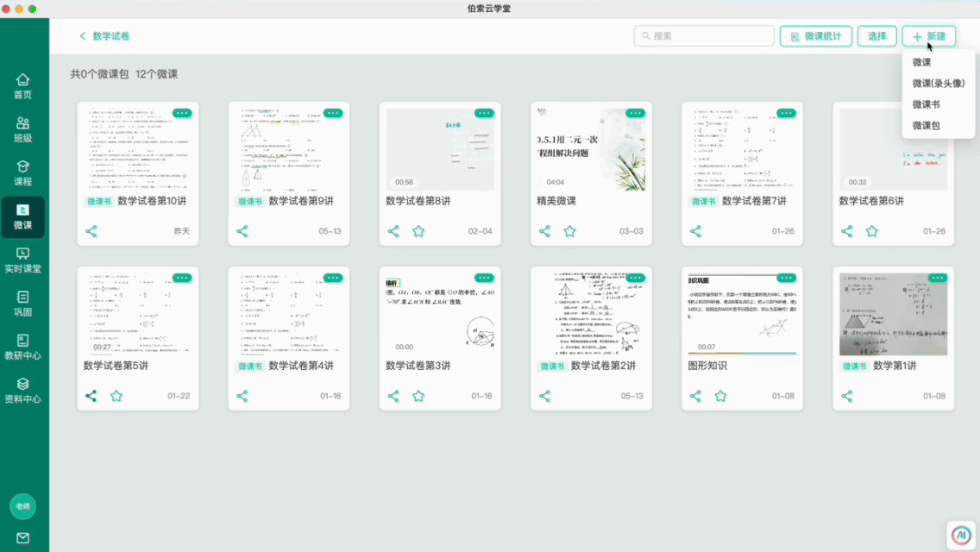Open more options on 数学试卷第5讲
This screenshot has height=552, width=980.
point(182,278)
